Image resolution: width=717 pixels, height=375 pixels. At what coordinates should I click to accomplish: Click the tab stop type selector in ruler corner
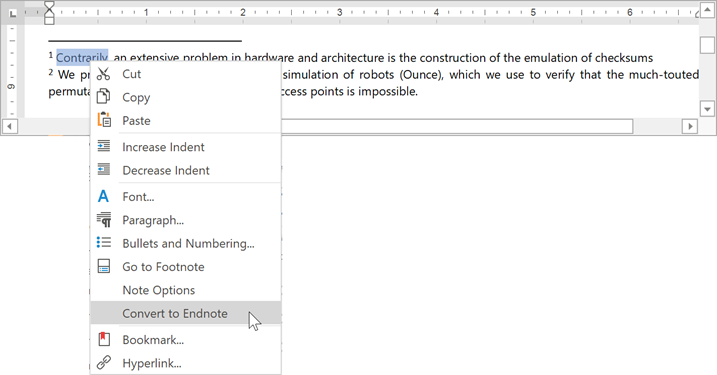pos(12,13)
